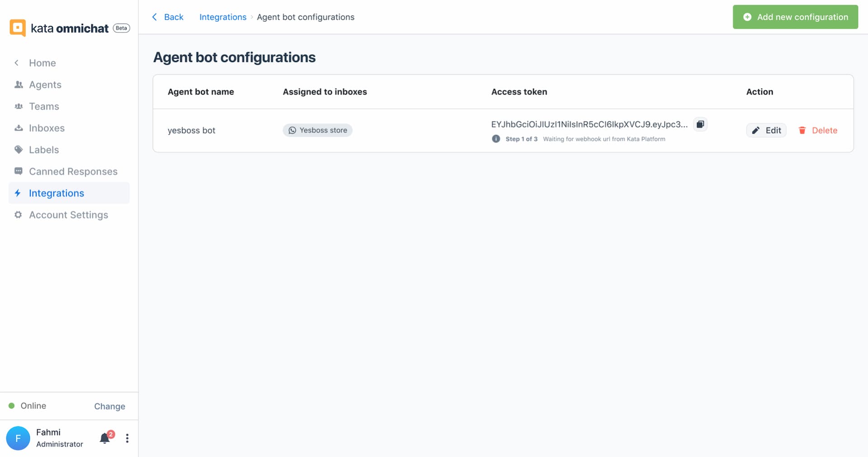Open the Inboxes section

click(47, 128)
